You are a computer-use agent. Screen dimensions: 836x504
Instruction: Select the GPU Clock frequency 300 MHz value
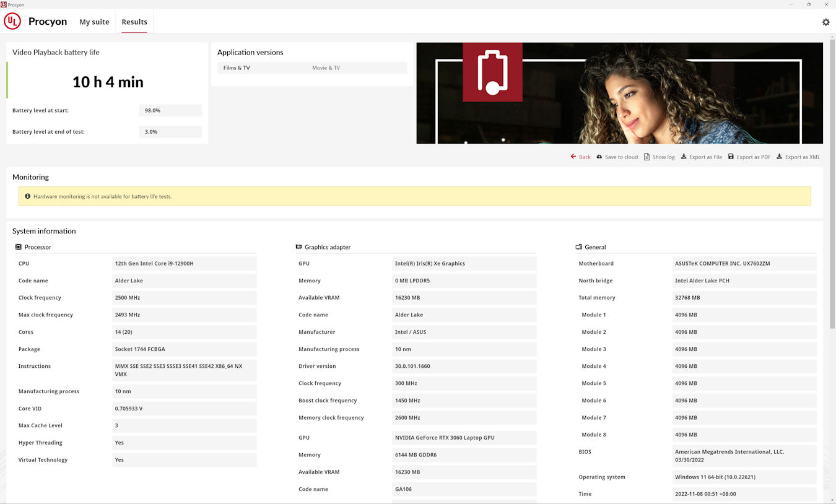click(464, 383)
